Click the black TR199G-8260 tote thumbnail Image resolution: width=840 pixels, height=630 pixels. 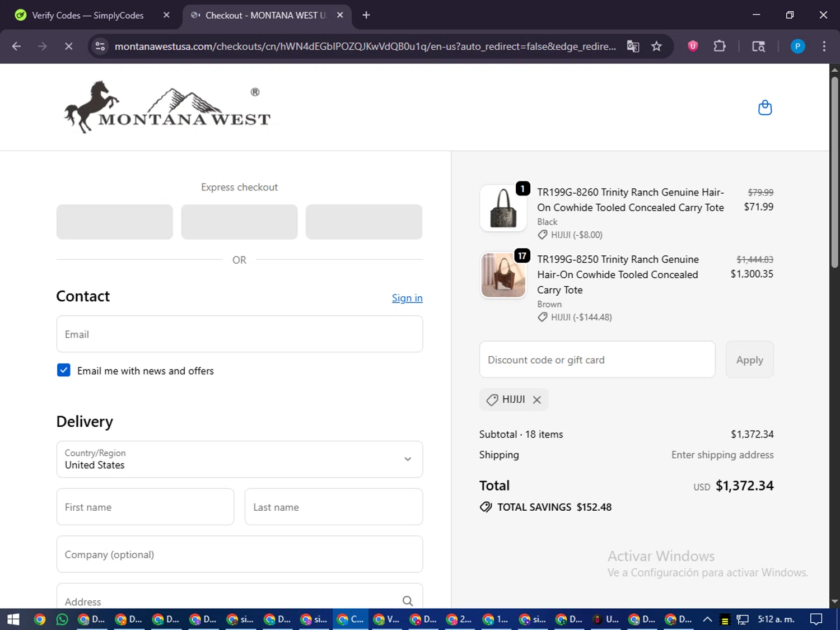503,208
